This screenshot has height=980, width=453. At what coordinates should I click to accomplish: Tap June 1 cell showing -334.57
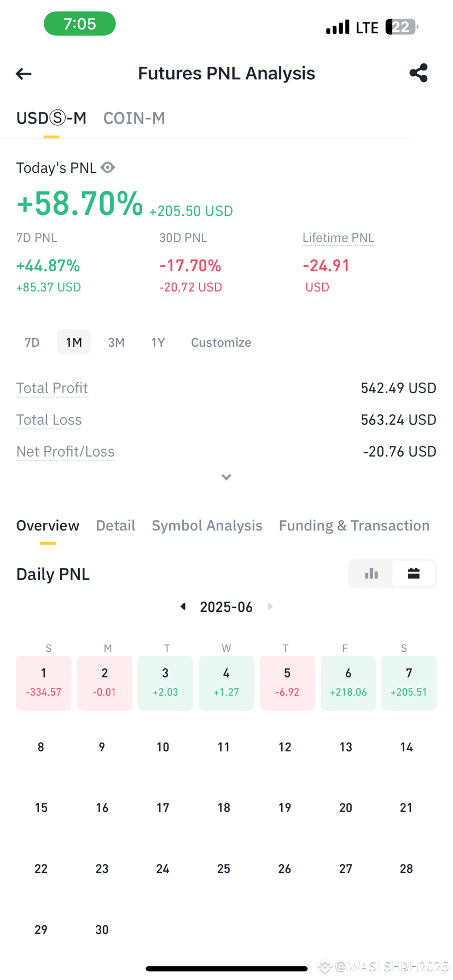(44, 683)
